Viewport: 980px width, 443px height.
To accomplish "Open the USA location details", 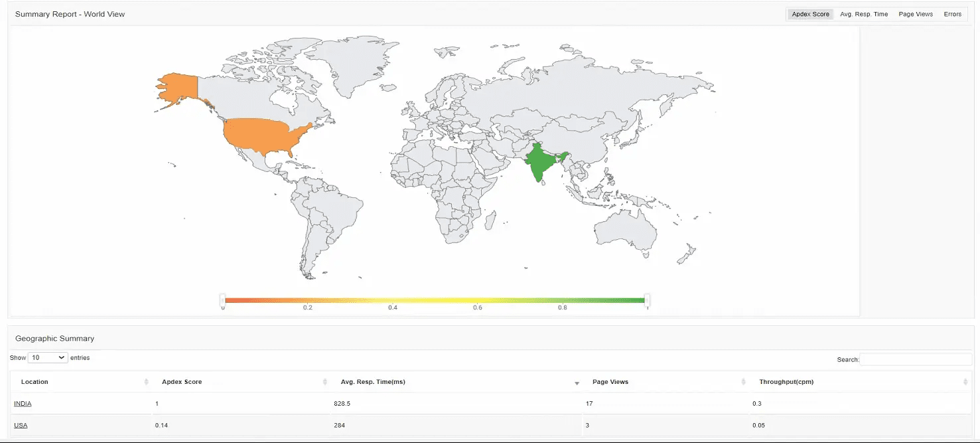I will point(21,425).
